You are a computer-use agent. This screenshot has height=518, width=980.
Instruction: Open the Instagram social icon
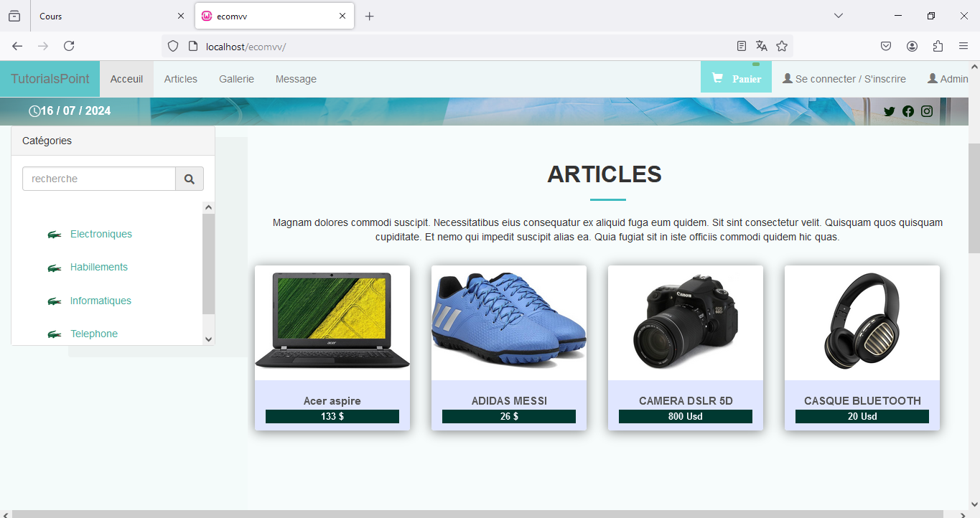point(927,111)
